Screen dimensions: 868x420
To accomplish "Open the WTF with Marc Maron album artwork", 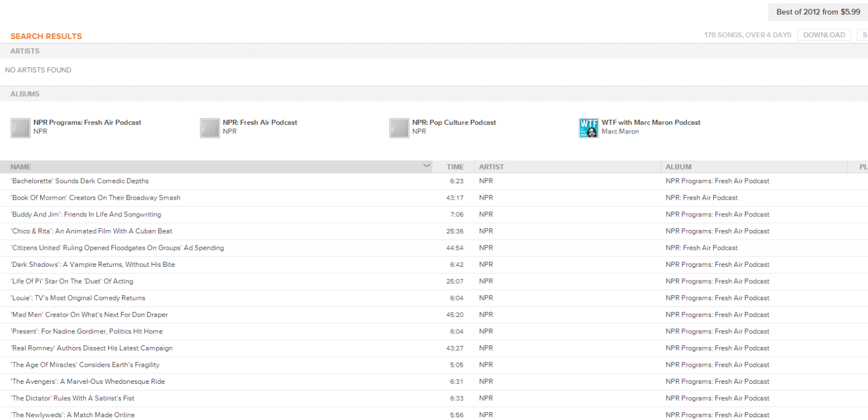I will tap(588, 128).
